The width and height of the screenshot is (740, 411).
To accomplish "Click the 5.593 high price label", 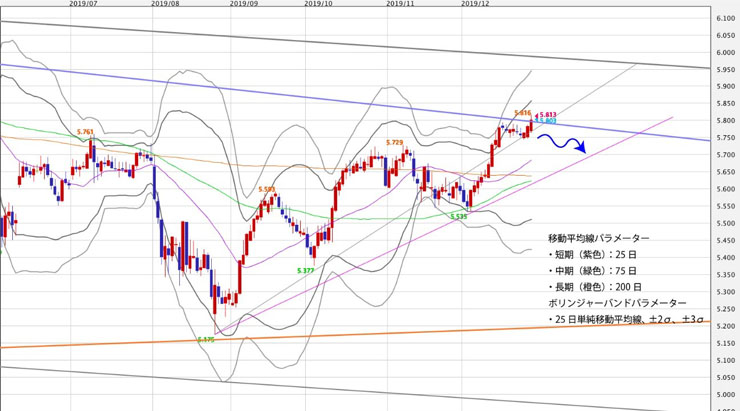I will point(267,189).
